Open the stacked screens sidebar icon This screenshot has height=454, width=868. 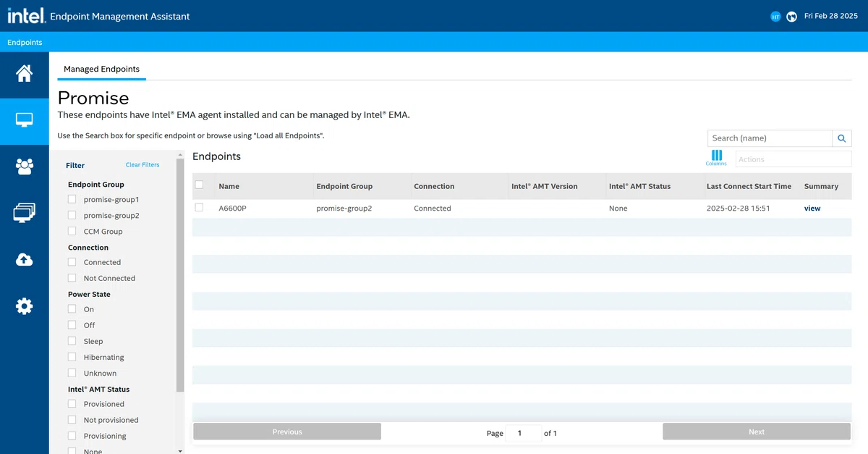24,213
